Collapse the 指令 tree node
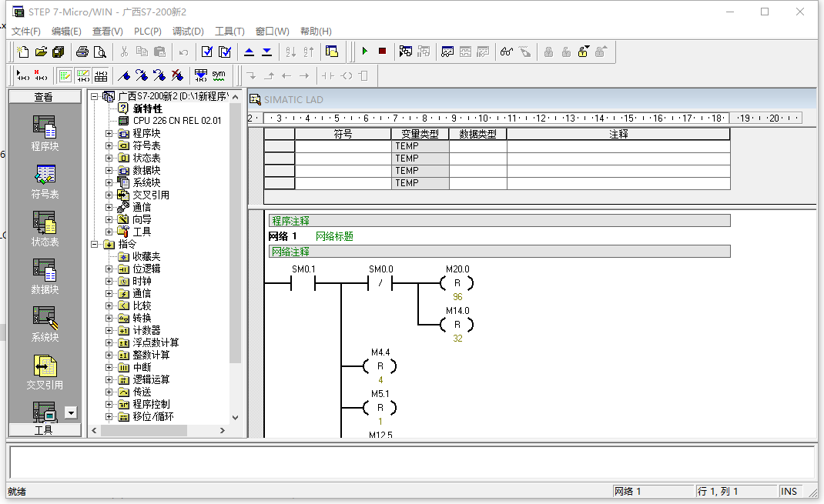The height and width of the screenshot is (504, 824). pyautogui.click(x=95, y=244)
